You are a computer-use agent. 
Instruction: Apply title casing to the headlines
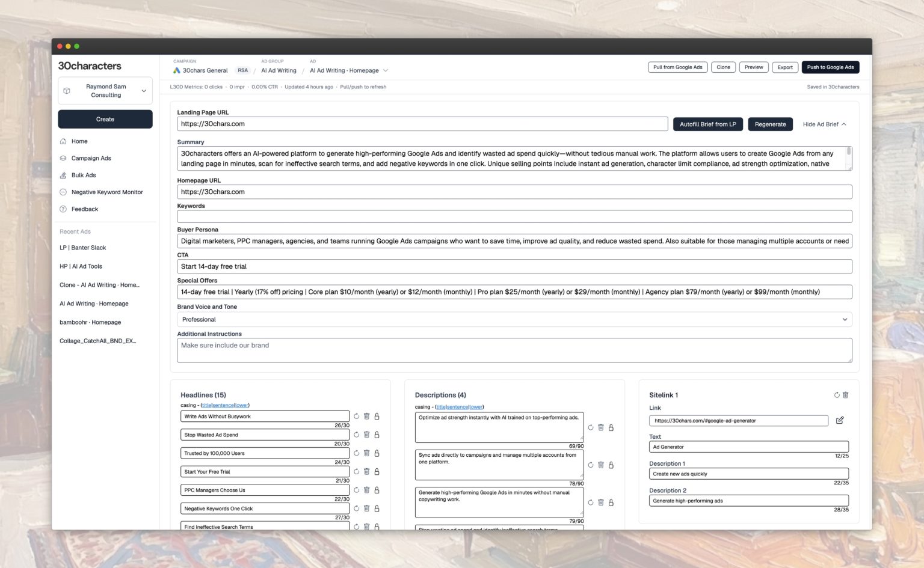(206, 405)
